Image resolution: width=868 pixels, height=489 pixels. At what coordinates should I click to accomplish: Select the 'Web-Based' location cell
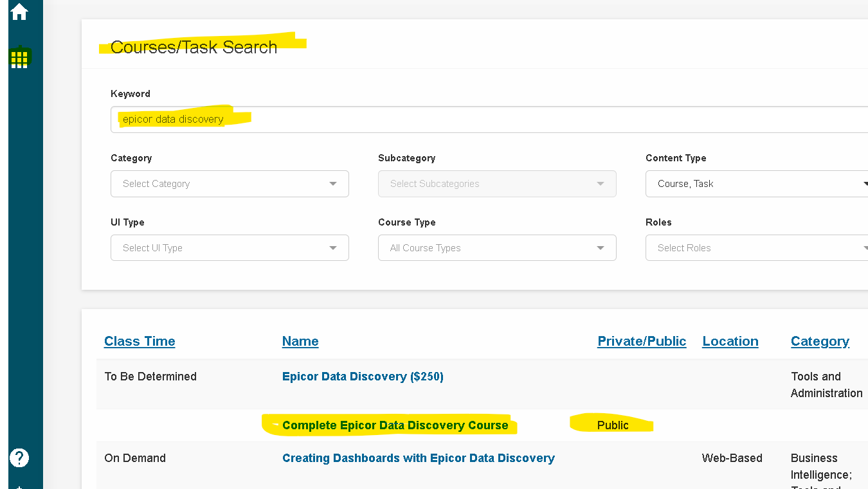pyautogui.click(x=732, y=458)
